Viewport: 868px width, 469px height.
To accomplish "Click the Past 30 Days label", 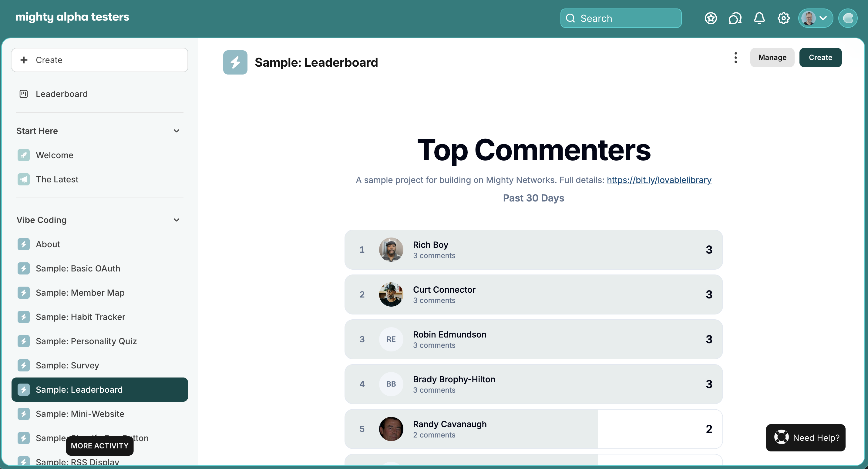I will point(533,198).
